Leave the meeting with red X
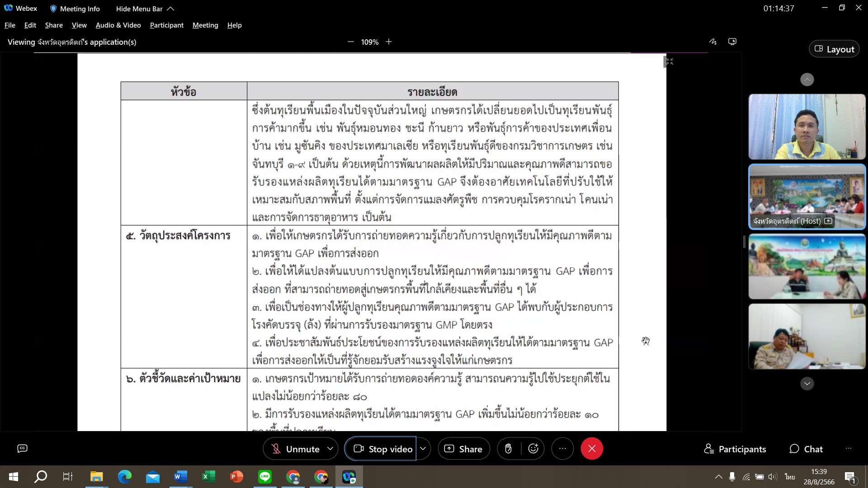The height and width of the screenshot is (488, 868). (x=592, y=449)
